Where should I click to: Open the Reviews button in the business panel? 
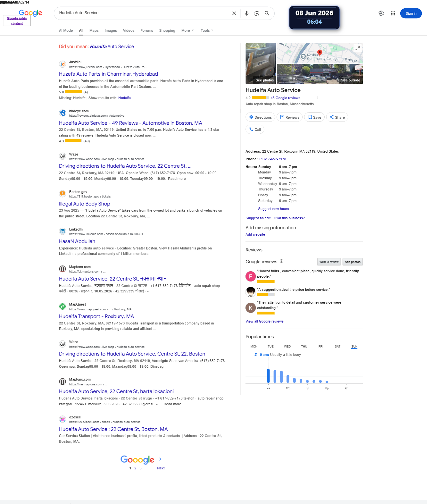tap(289, 117)
